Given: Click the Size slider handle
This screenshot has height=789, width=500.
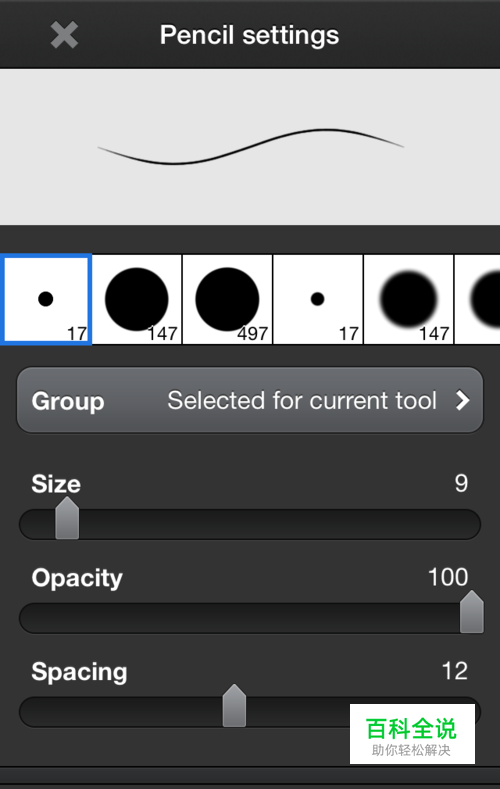Looking at the screenshot, I should click(67, 518).
